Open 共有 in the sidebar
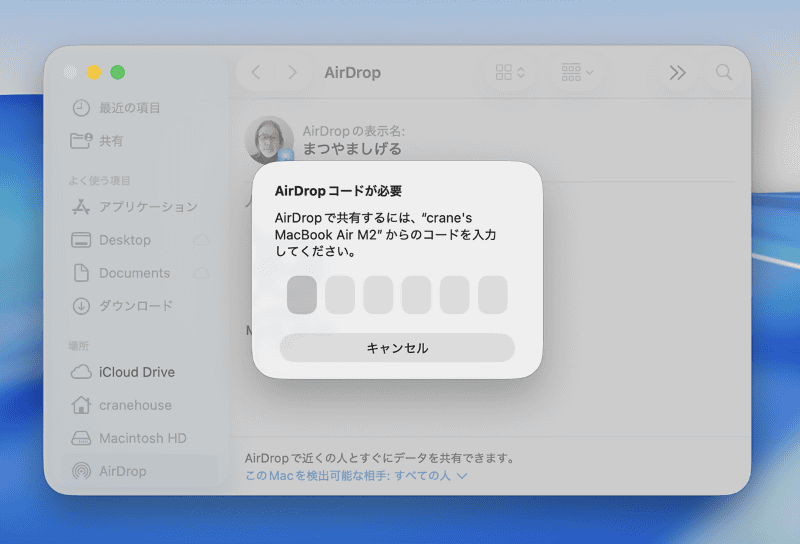This screenshot has height=544, width=800. pos(142,141)
